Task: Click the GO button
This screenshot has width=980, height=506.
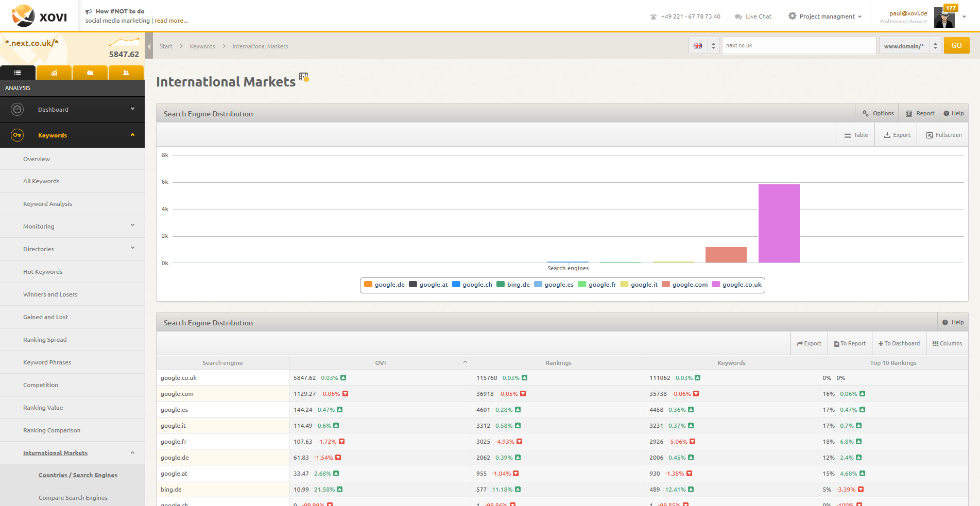Action: tap(956, 45)
